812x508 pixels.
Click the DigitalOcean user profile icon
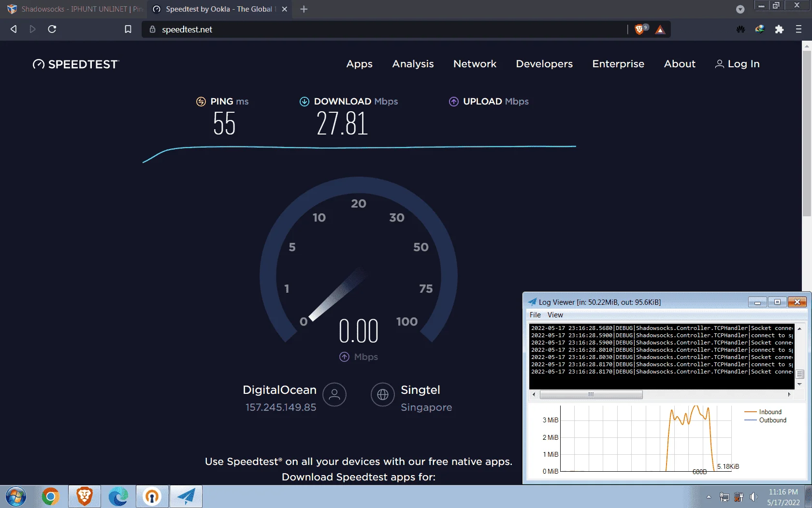pyautogui.click(x=334, y=395)
